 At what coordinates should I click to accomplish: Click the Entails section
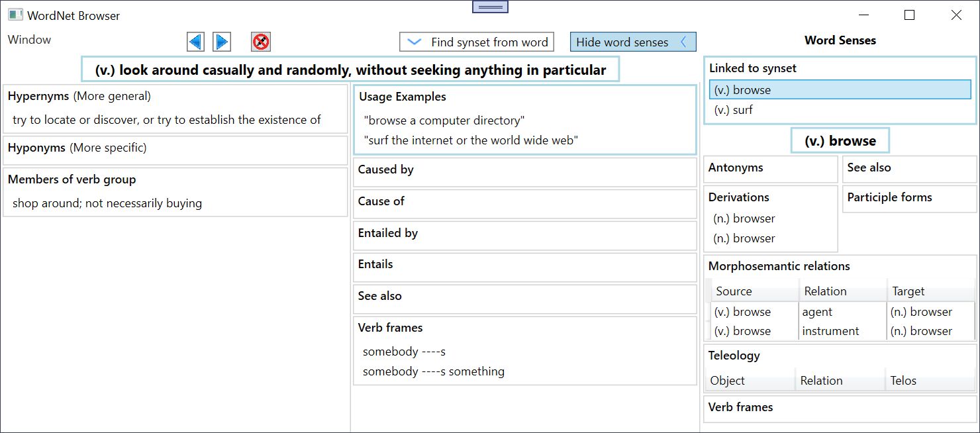(x=525, y=267)
